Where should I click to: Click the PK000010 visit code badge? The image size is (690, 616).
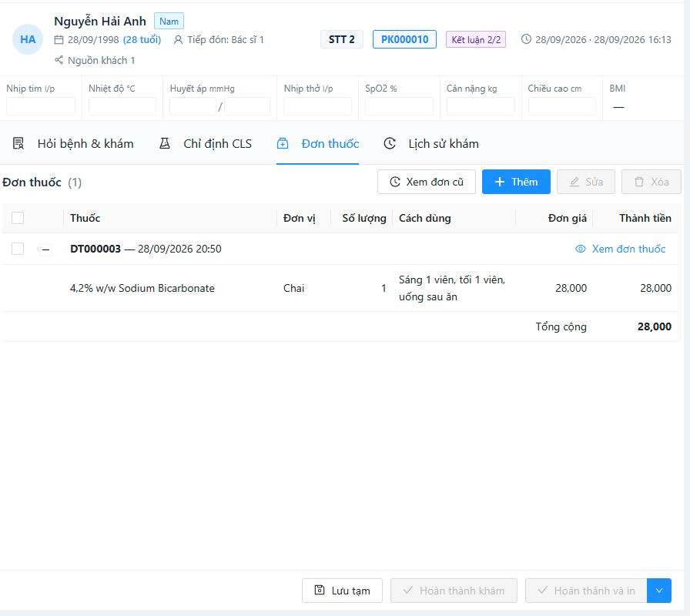point(404,39)
